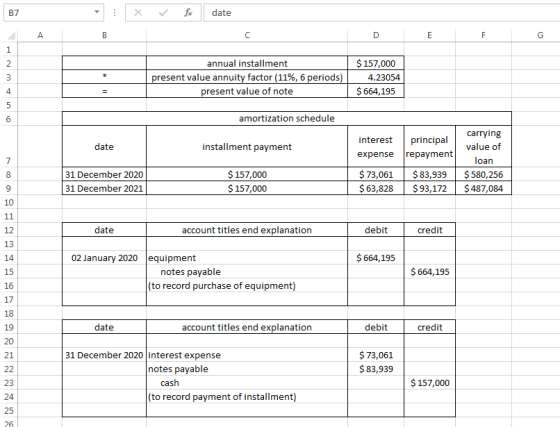
Task: Click 'credit' header in row 19
Action: [430, 327]
